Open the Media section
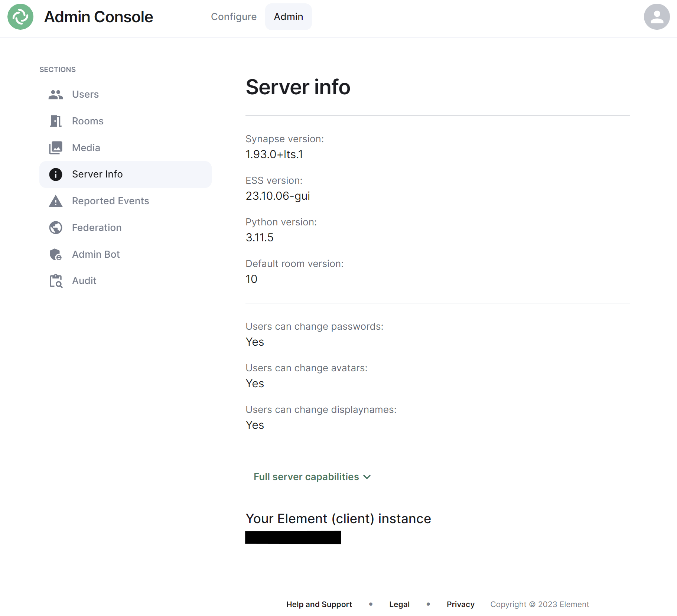 pyautogui.click(x=126, y=148)
